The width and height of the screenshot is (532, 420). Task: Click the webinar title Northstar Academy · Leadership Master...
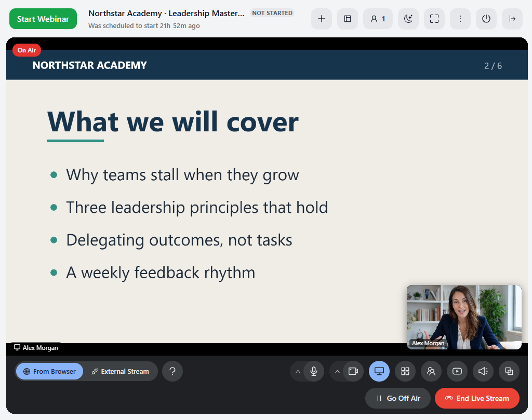click(166, 13)
